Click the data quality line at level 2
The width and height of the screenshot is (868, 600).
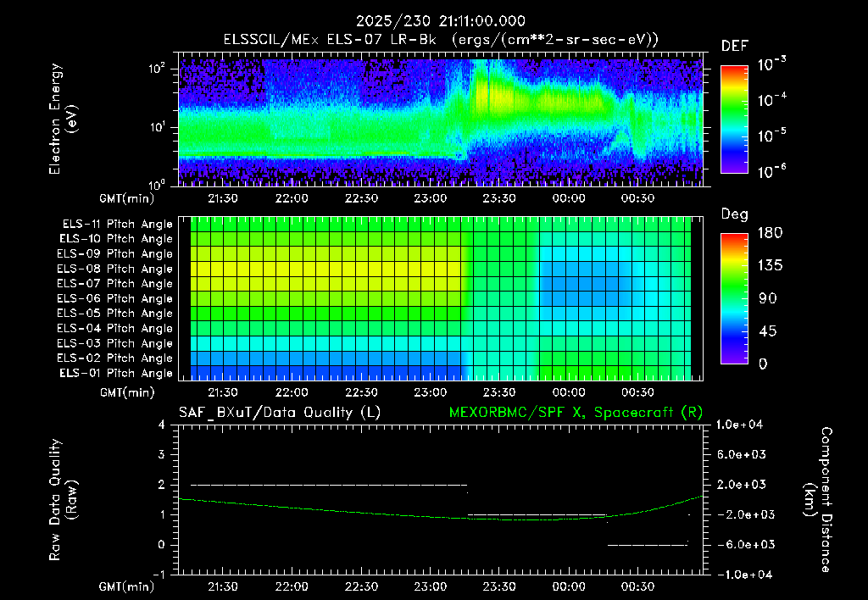[329, 485]
